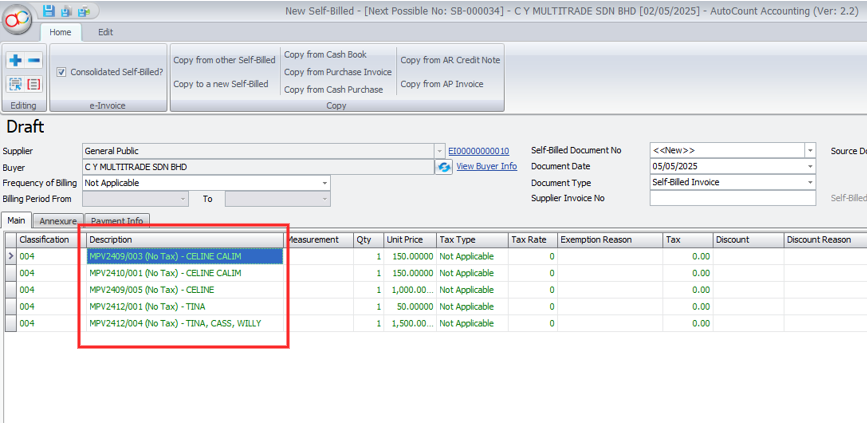Click the Save and preview icon
Viewport: 867px width, 423px height.
66,11
